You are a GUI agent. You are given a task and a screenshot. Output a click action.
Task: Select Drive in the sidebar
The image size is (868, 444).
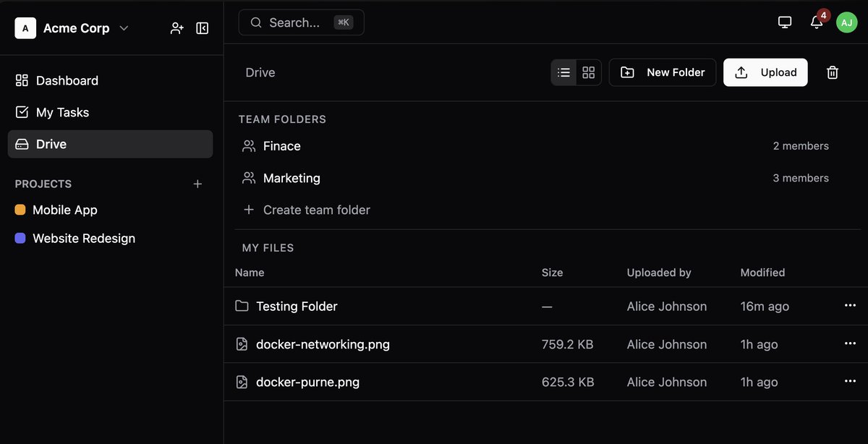point(110,144)
